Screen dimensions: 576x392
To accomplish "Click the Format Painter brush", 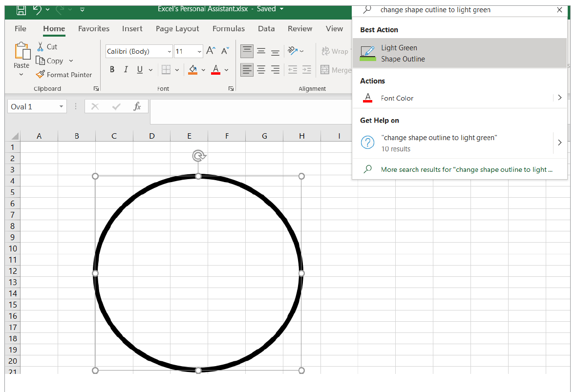I will point(41,75).
